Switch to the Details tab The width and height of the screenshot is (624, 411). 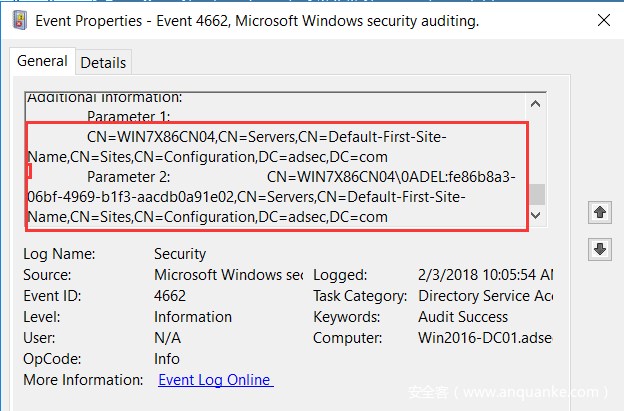103,62
